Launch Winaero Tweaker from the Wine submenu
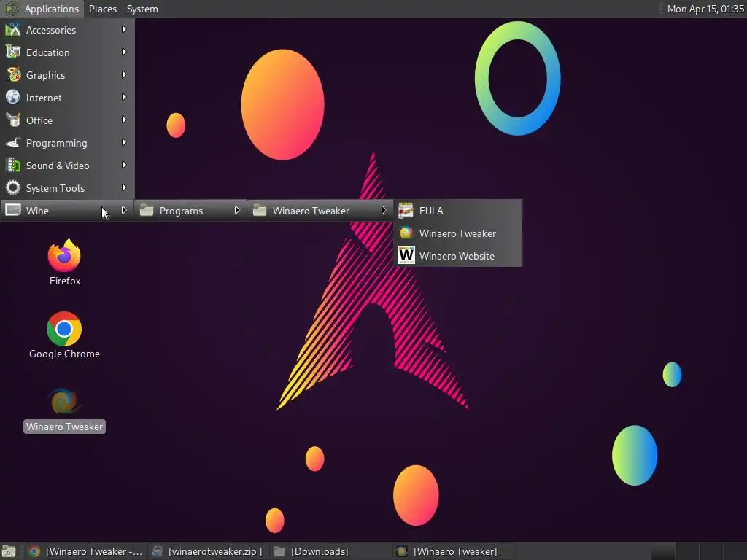Viewport: 747px width, 560px height. tap(458, 233)
